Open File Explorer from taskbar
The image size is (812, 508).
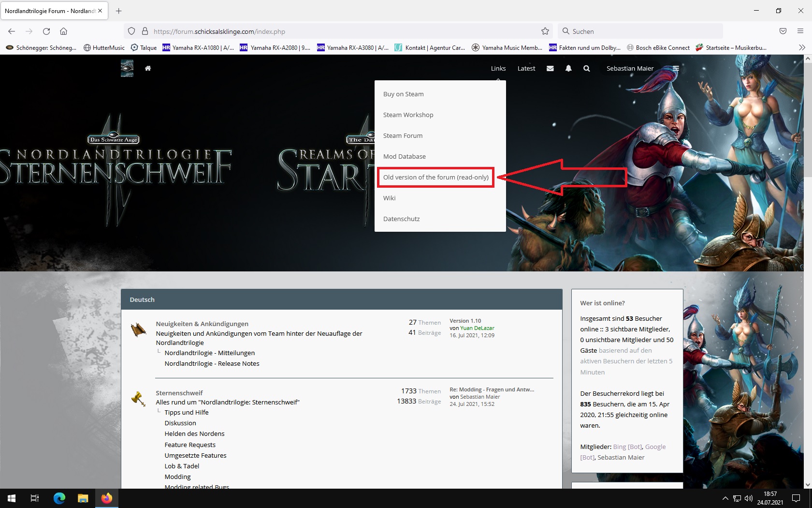click(x=83, y=498)
